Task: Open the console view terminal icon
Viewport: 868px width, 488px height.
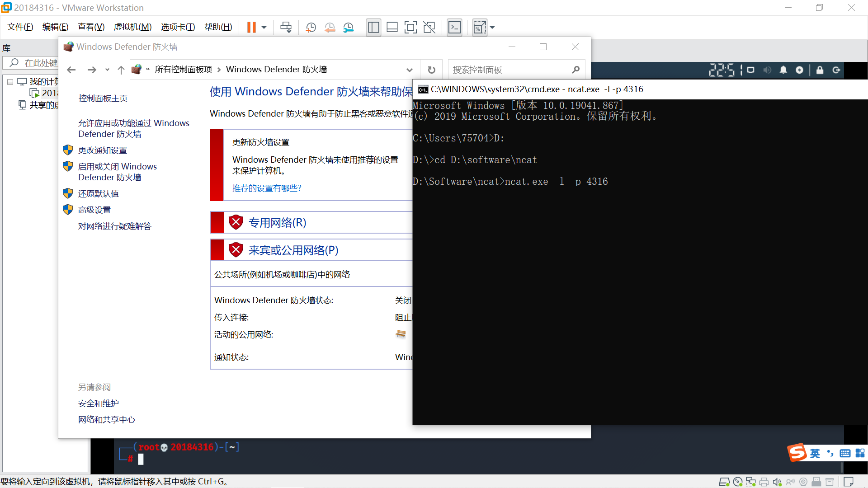Action: (454, 28)
